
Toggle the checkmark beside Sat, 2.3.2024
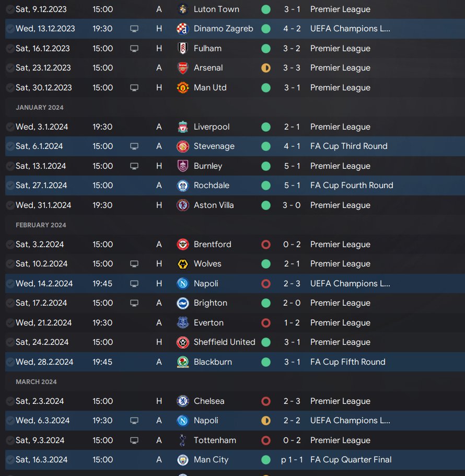tap(9, 401)
